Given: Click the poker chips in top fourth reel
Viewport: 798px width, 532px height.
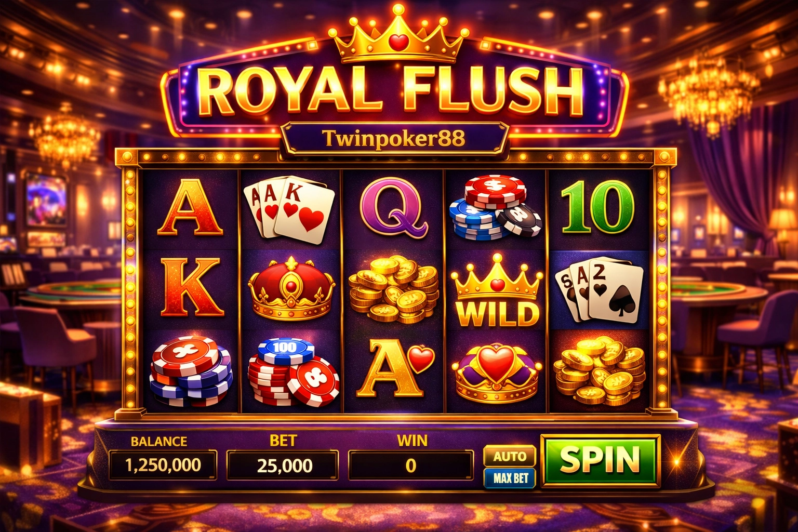Looking at the screenshot, I should (x=496, y=207).
